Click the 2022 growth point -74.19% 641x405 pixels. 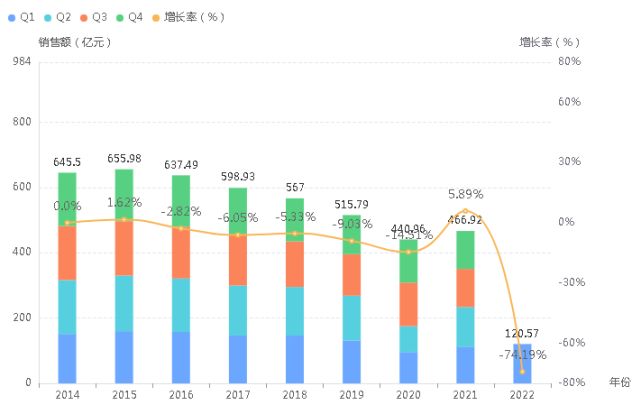(522, 371)
